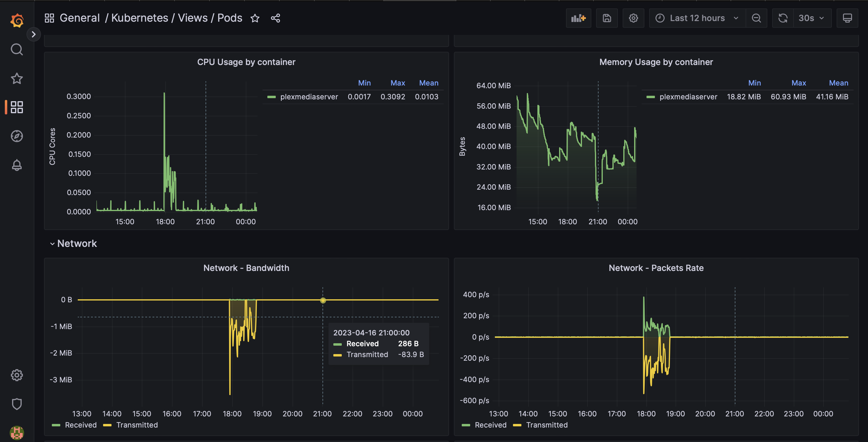Toggle plexmediaserver series in Memory legend
Screen dimensions: 868x442
point(688,97)
